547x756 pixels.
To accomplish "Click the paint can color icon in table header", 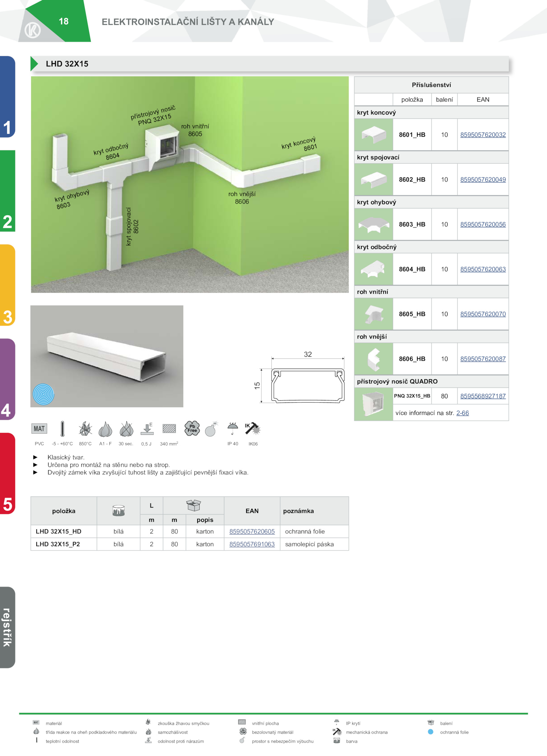I will tap(119, 510).
